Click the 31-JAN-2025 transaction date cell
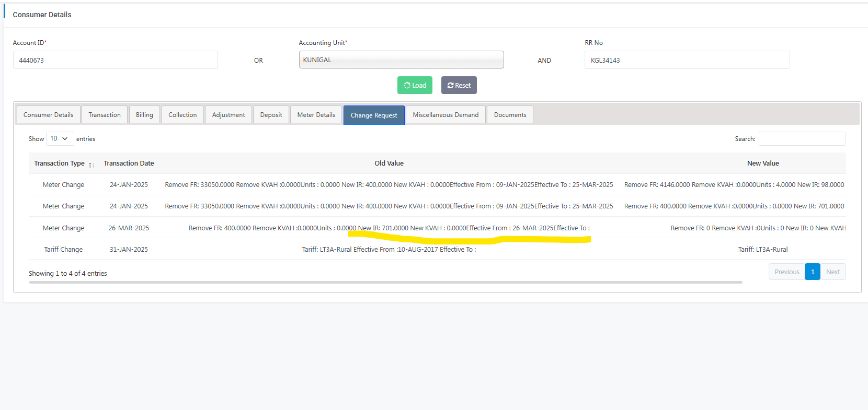This screenshot has height=410, width=868. click(x=129, y=250)
